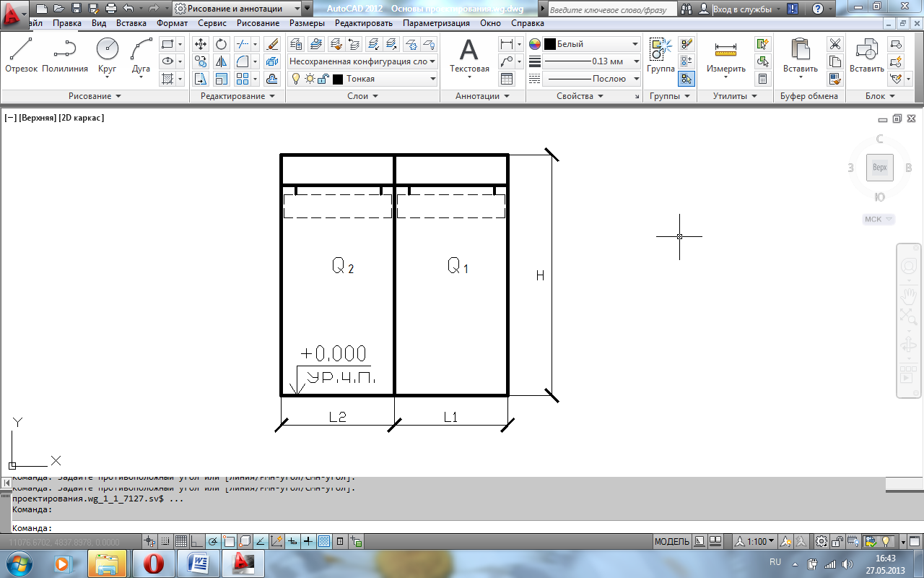Viewport: 924px width, 578px height.
Task: Click the quick calculator icon
Action: point(762,79)
